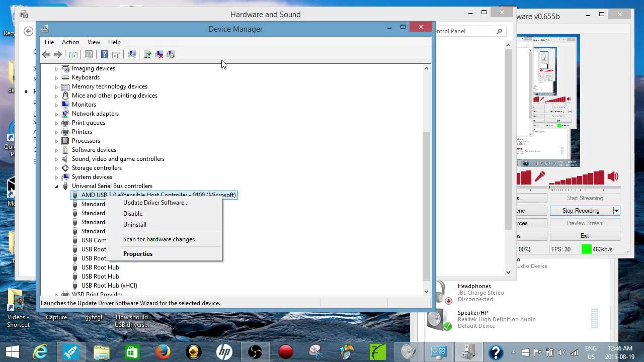Expand the Keyboards node

pyautogui.click(x=57, y=78)
